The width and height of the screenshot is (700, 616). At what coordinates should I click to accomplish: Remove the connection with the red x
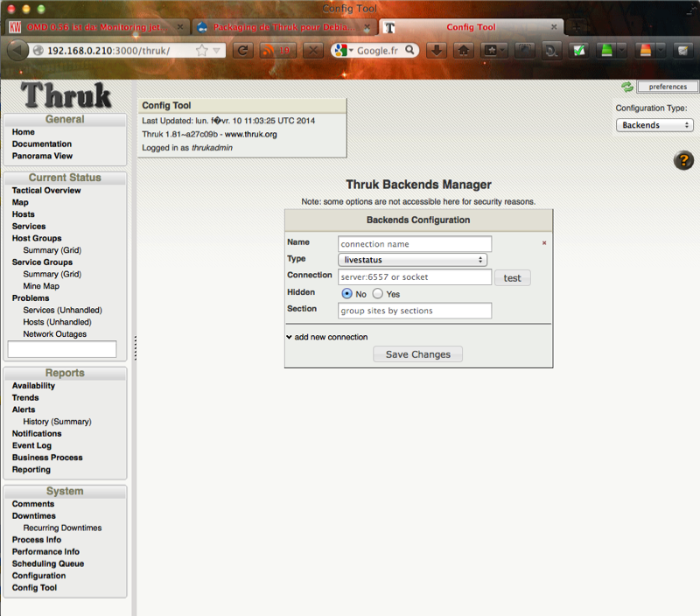pos(544,243)
